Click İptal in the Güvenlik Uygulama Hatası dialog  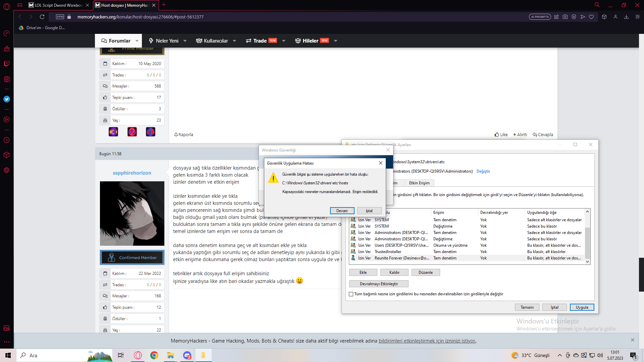pos(369,211)
